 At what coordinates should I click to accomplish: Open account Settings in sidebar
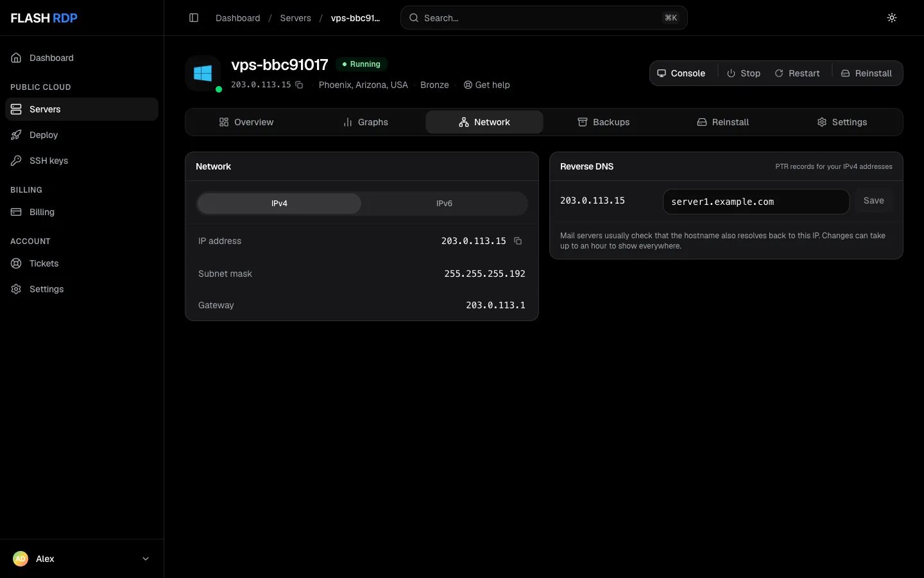(81, 289)
